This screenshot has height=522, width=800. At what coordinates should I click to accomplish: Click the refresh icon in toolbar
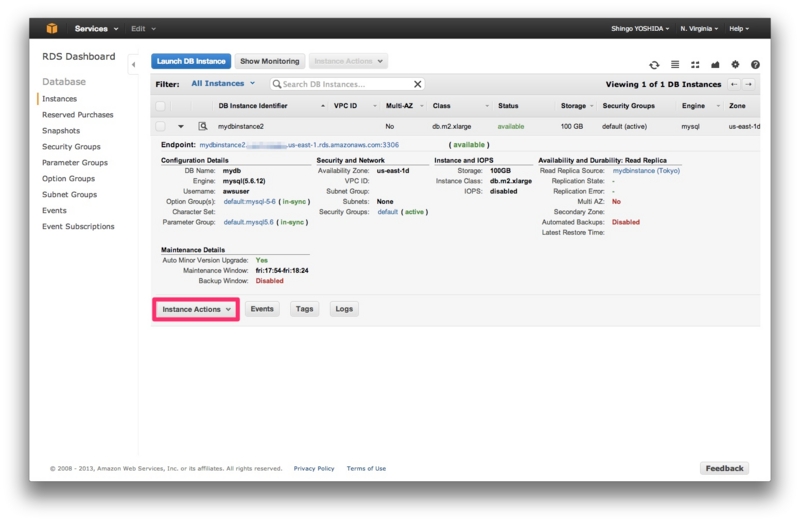(x=654, y=65)
